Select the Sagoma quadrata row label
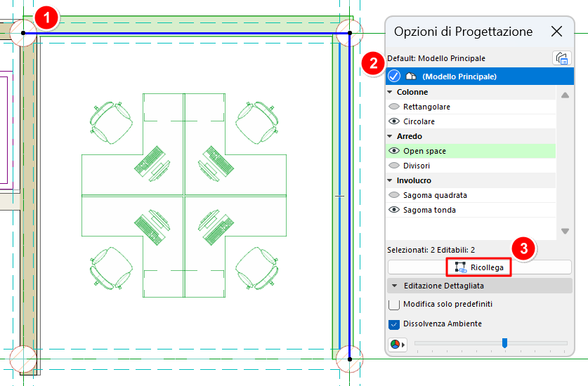The width and height of the screenshot is (588, 386). point(435,195)
